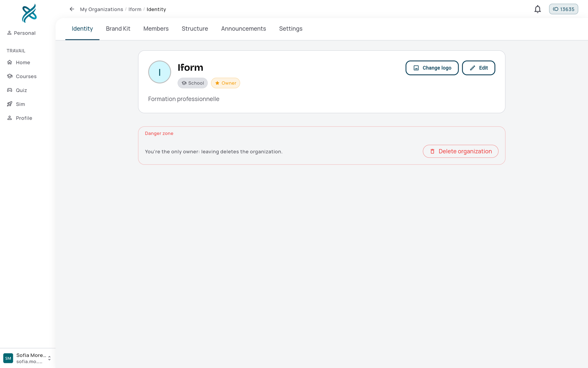Click the TRAVAIL section label
Viewport: 588px width, 368px height.
pyautogui.click(x=16, y=51)
